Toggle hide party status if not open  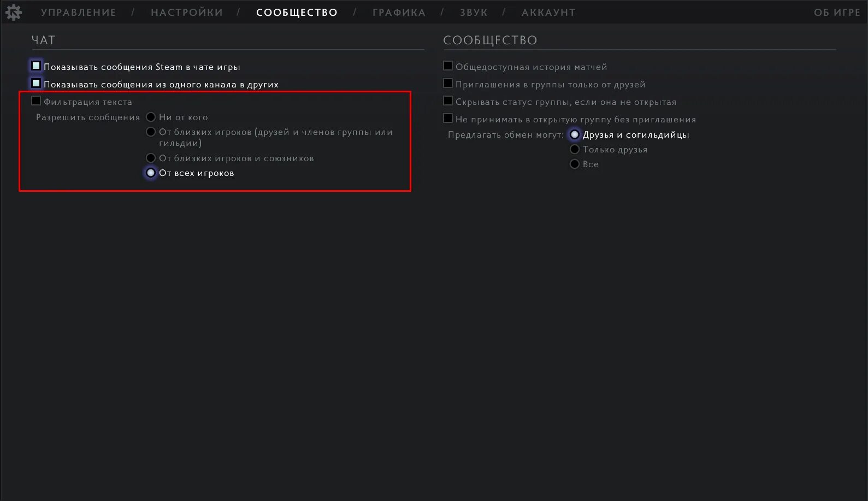(x=448, y=101)
